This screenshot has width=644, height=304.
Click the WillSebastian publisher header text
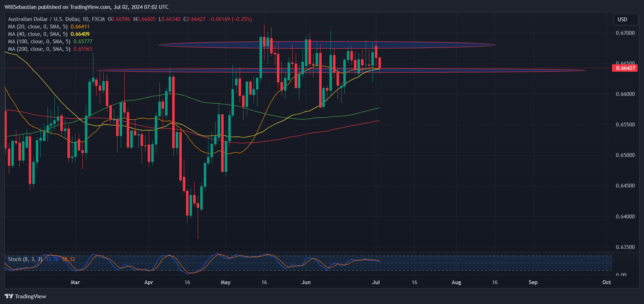(87, 7)
